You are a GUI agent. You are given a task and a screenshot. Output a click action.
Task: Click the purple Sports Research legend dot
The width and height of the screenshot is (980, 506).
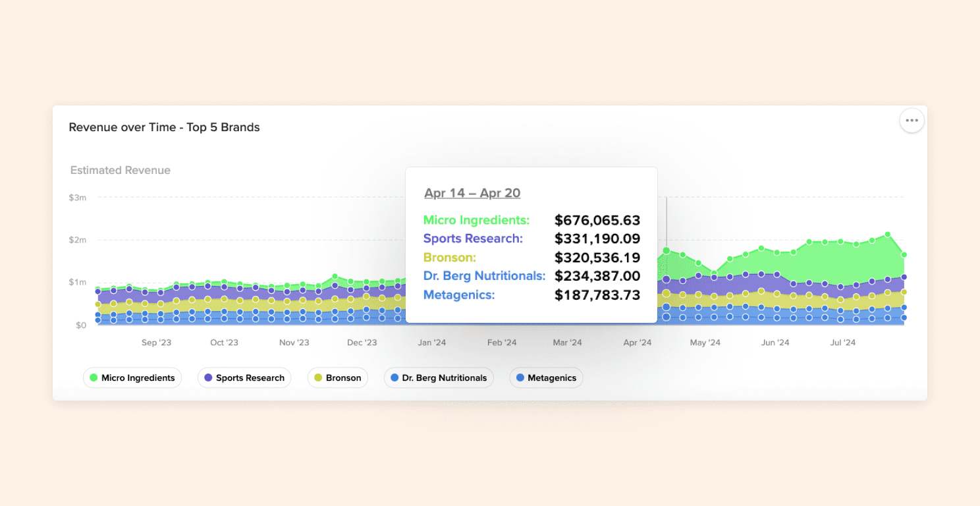208,378
